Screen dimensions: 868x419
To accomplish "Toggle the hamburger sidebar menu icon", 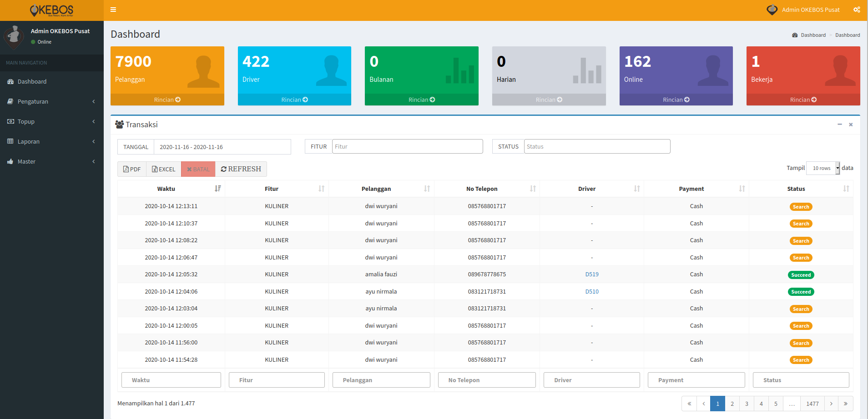I will point(113,10).
